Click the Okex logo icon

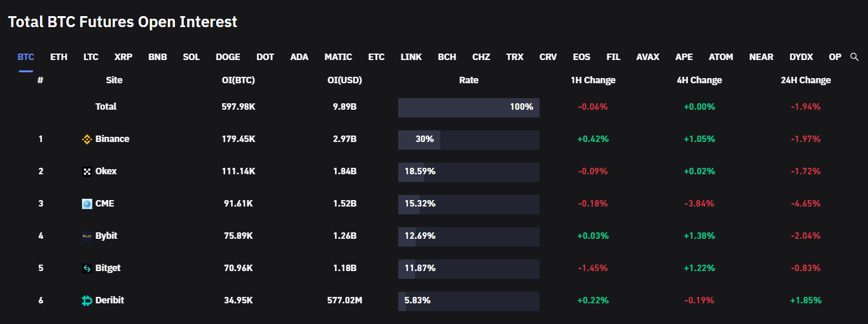click(x=87, y=172)
